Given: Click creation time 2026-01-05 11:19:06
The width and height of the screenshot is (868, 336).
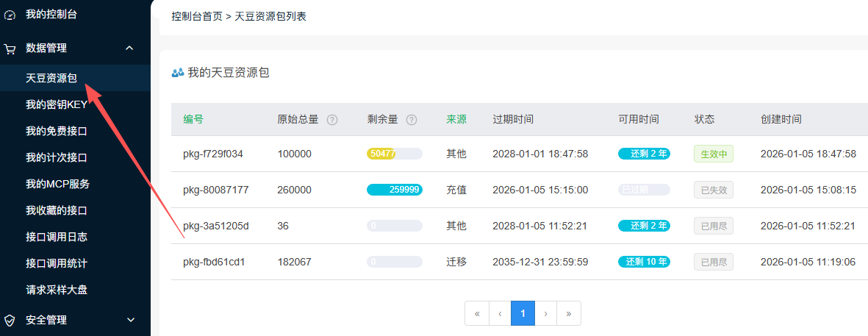Looking at the screenshot, I should click(808, 261).
